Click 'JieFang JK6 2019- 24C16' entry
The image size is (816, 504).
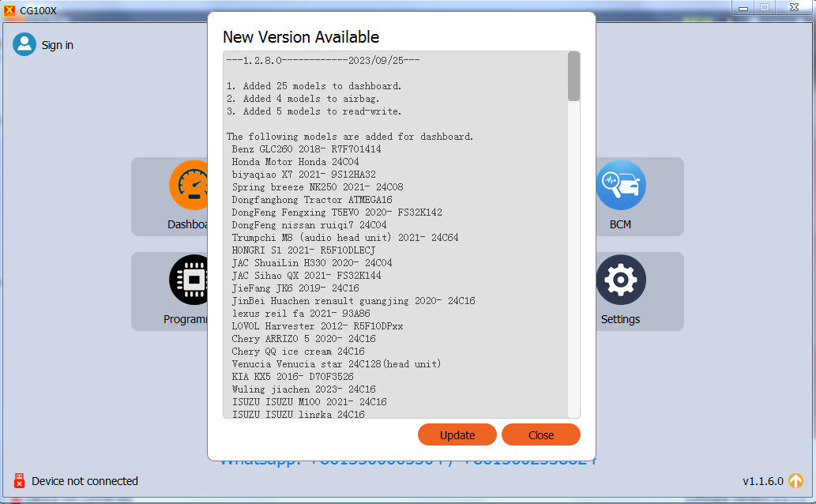[x=295, y=288]
